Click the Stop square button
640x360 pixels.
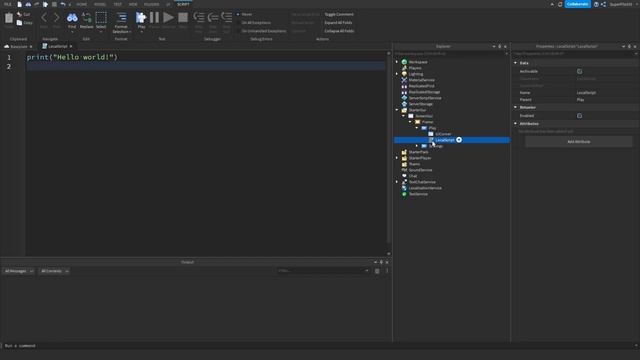coord(183,18)
